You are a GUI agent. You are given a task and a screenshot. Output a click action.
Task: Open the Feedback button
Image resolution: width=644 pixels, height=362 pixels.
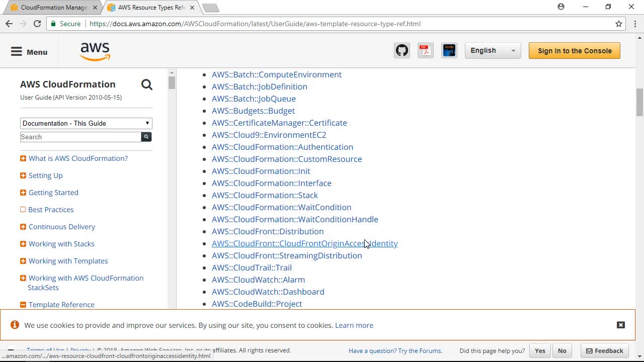tap(604, 351)
